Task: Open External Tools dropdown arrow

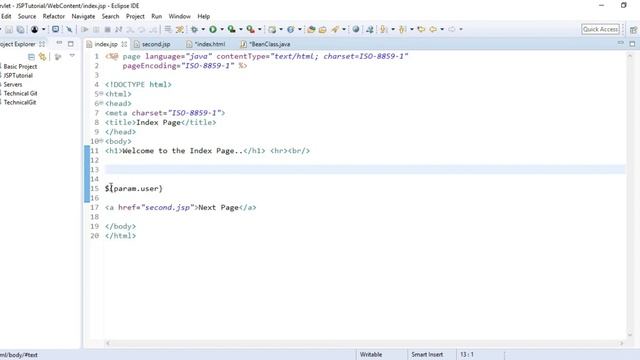Action: pyautogui.click(x=260, y=29)
